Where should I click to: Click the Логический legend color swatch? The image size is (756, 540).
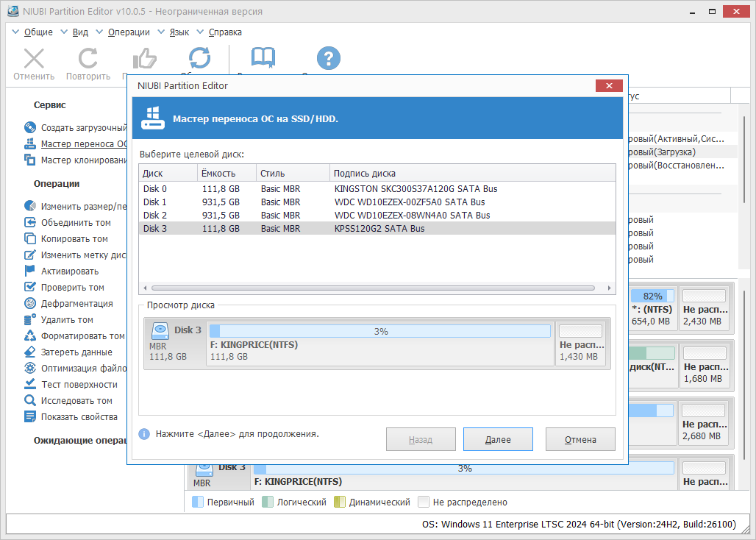coord(268,502)
